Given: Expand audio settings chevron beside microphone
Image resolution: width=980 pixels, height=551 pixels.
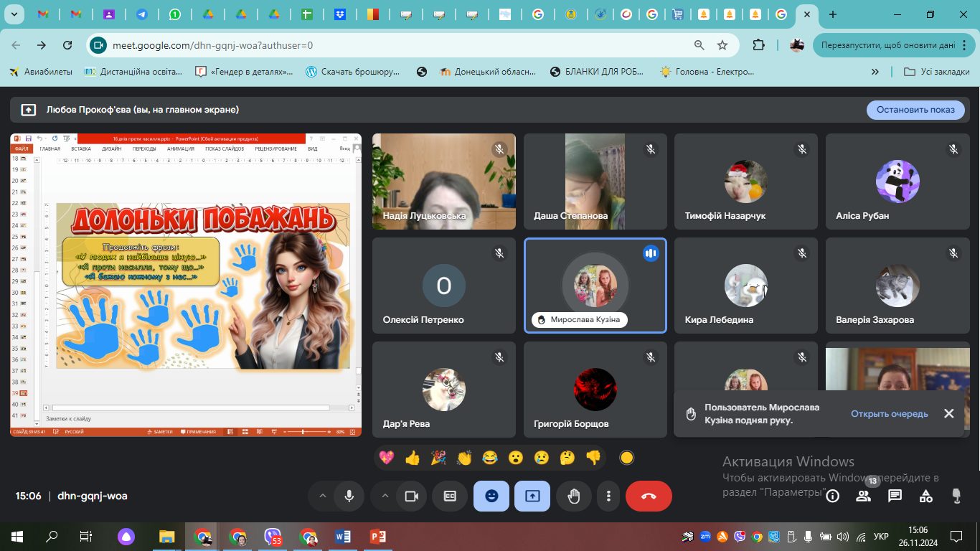Looking at the screenshot, I should [322, 496].
